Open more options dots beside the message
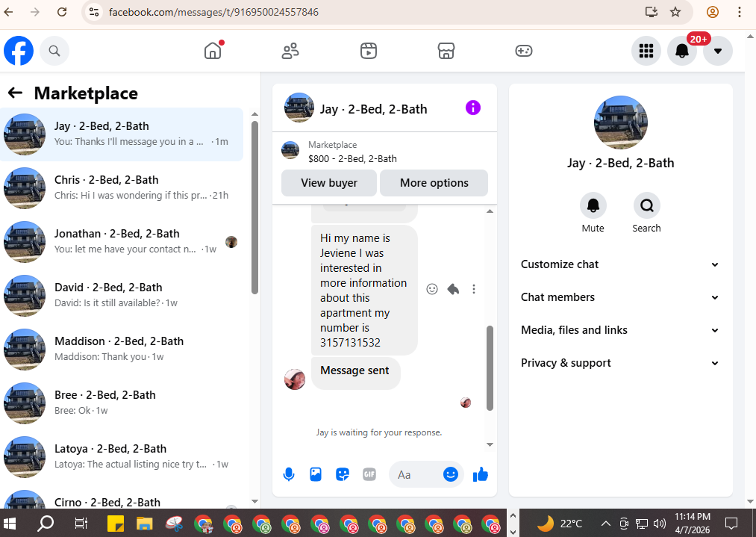The width and height of the screenshot is (756, 537). [474, 289]
